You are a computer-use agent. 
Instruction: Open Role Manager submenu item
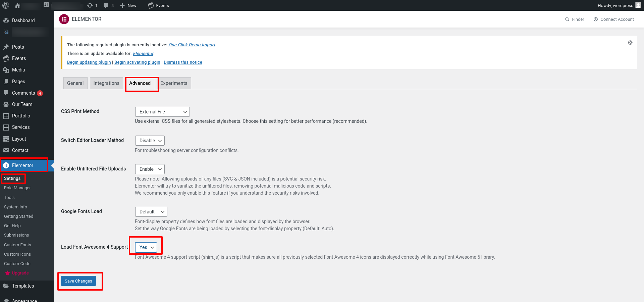pyautogui.click(x=17, y=188)
